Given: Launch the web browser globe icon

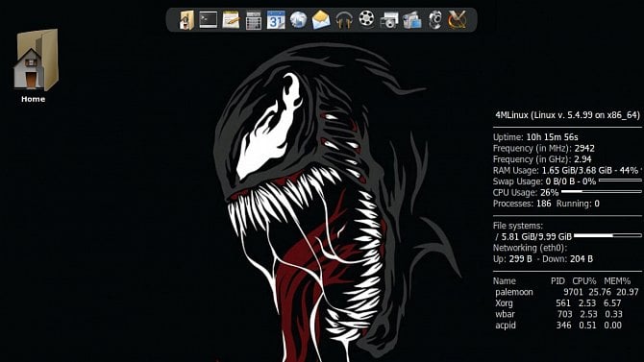Looking at the screenshot, I should coord(298,20).
